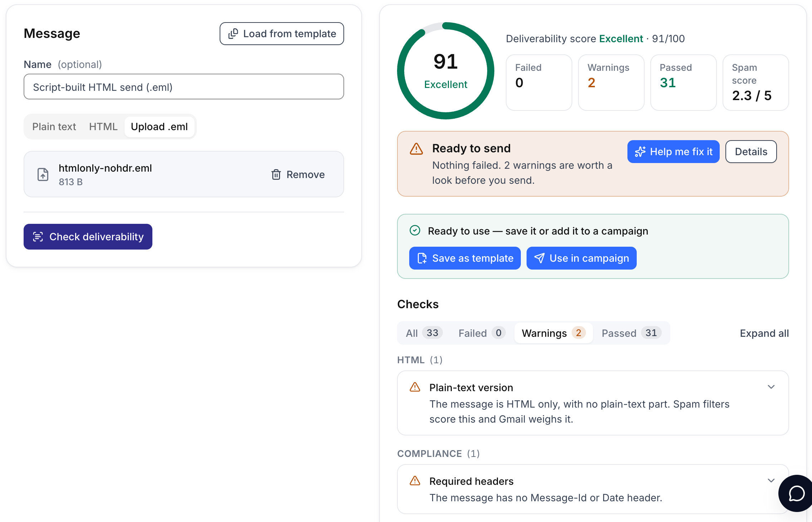Click the htmlonly-nohdr.eml file name

click(105, 168)
